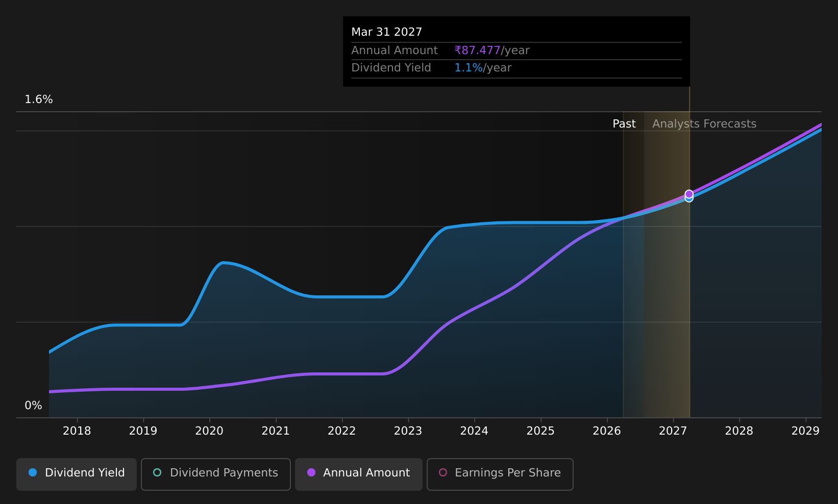Click the purple Annual Amount data point marker
The image size is (838, 504).
click(x=689, y=194)
